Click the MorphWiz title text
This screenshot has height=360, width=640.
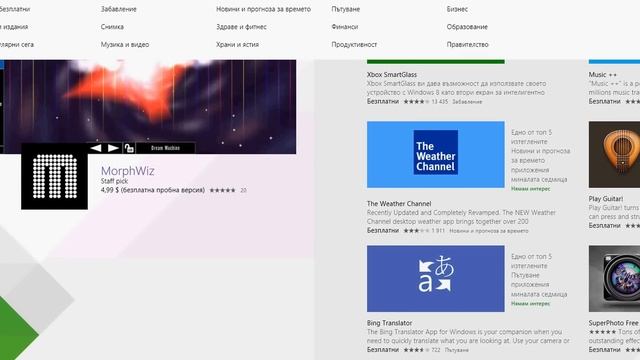[x=127, y=171]
